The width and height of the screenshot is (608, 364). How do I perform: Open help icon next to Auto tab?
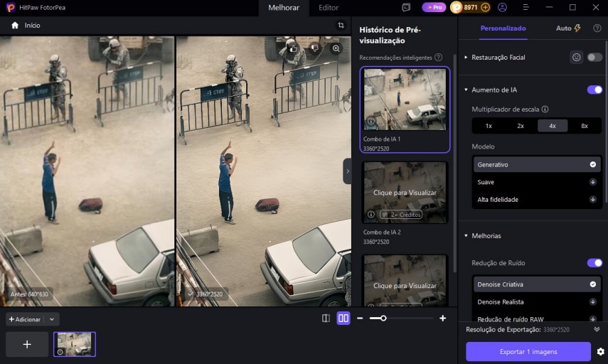(597, 28)
